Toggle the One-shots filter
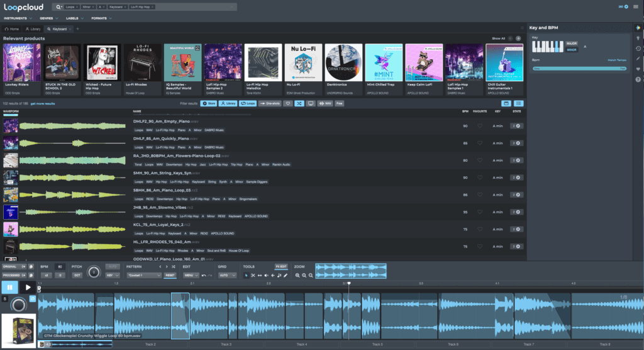 270,104
